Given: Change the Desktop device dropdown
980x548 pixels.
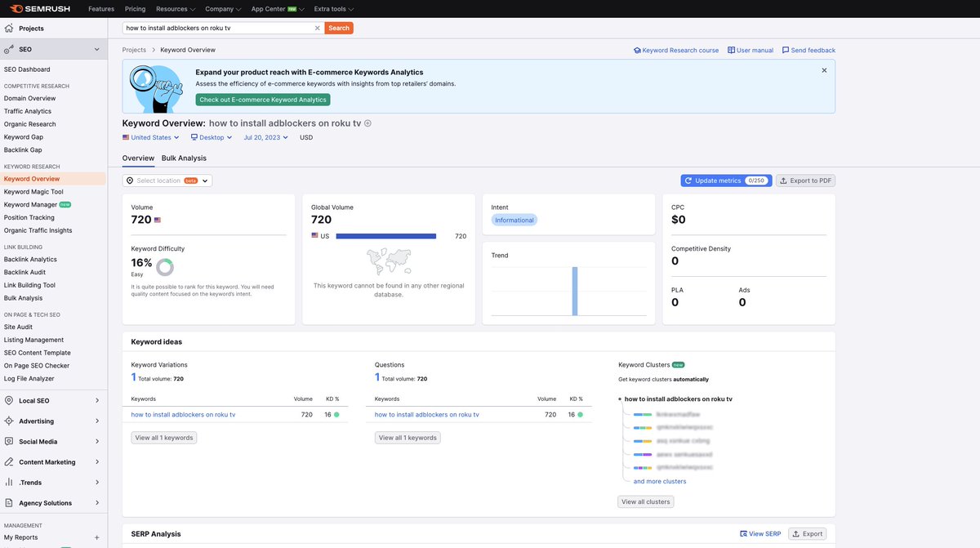Looking at the screenshot, I should tap(211, 137).
